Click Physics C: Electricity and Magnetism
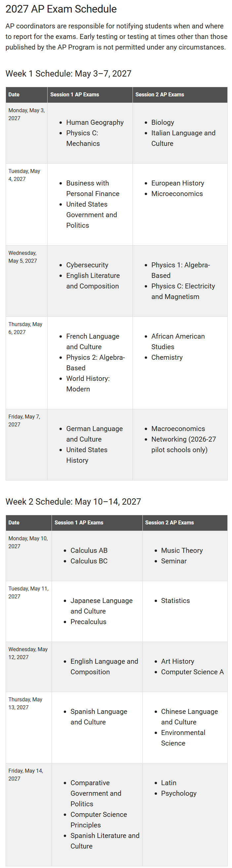The image size is (232, 868). 183,291
